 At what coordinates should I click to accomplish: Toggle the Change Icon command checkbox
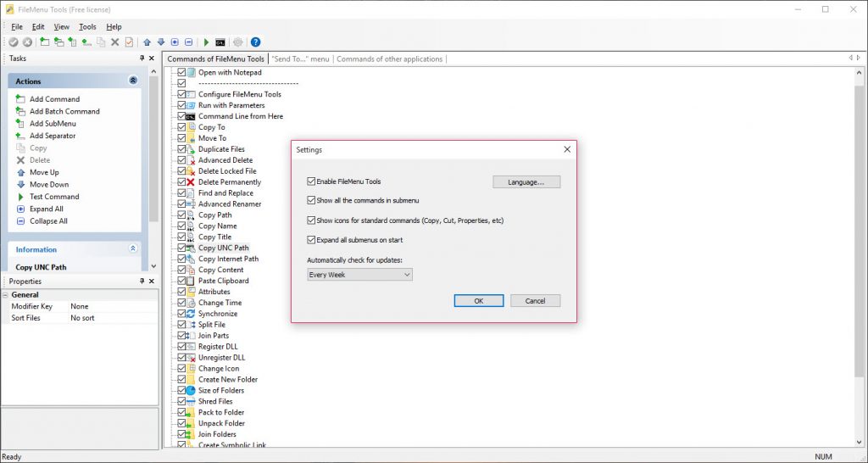point(181,368)
